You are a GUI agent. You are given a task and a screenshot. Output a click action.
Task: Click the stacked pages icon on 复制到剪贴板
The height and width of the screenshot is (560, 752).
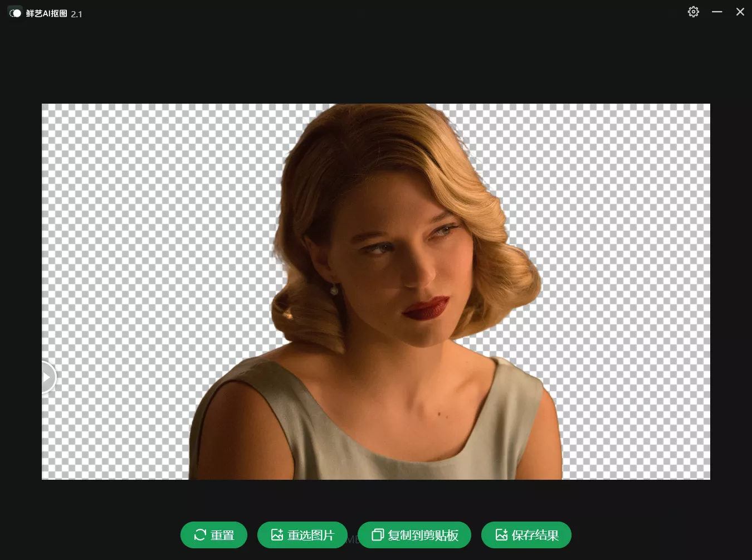click(x=377, y=535)
